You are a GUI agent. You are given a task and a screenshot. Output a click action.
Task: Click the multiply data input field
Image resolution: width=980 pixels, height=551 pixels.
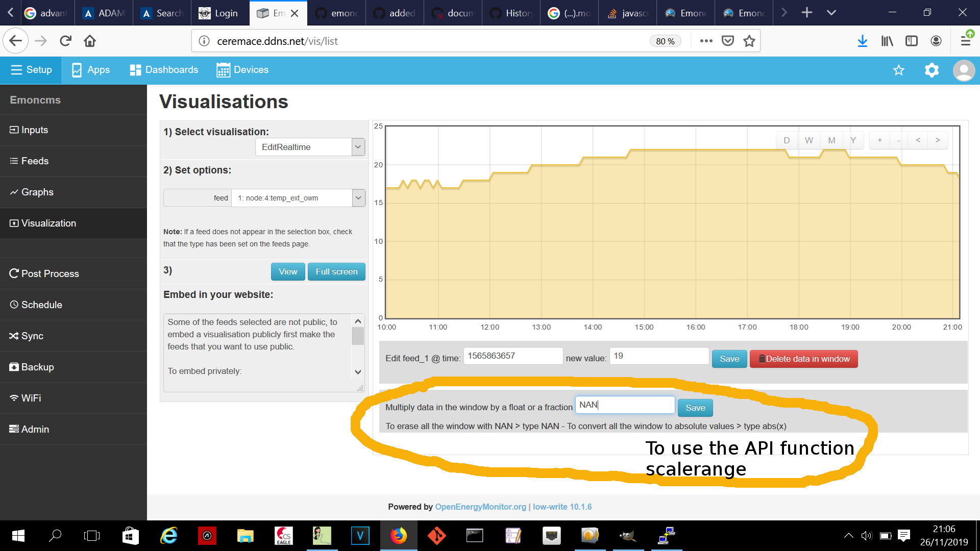(x=625, y=405)
